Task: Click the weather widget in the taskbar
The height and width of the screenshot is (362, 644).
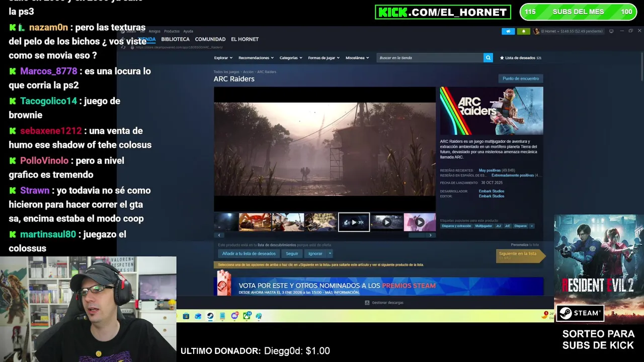Action: (547, 316)
